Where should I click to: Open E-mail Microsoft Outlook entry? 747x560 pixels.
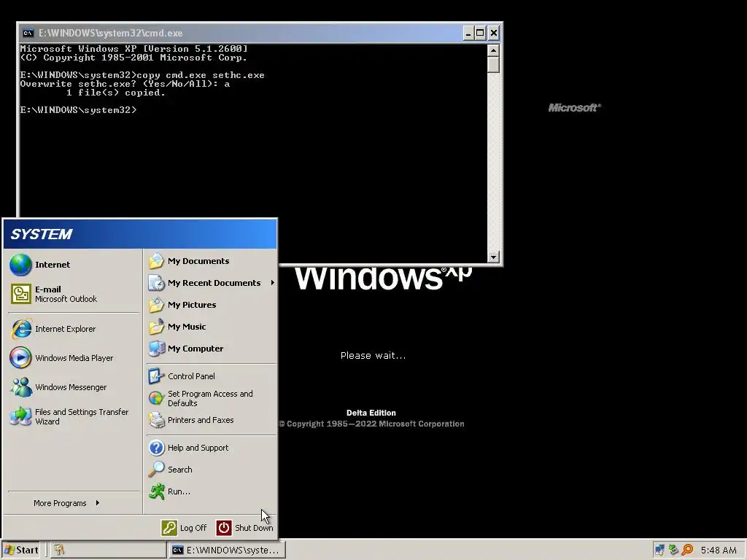74,294
